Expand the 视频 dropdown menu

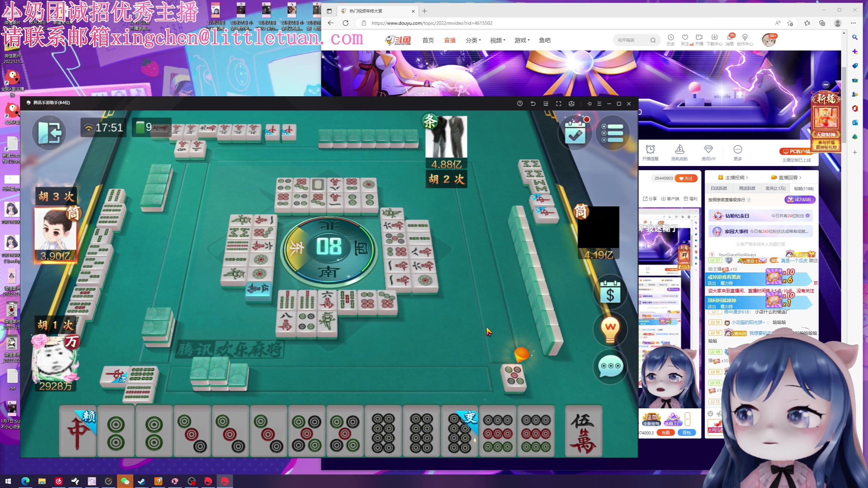[x=497, y=40]
